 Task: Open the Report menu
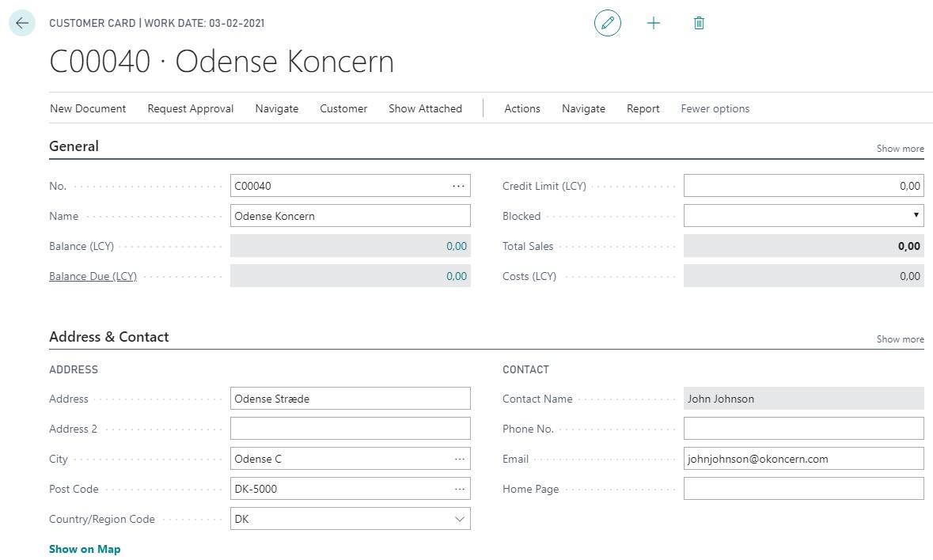pyautogui.click(x=643, y=108)
